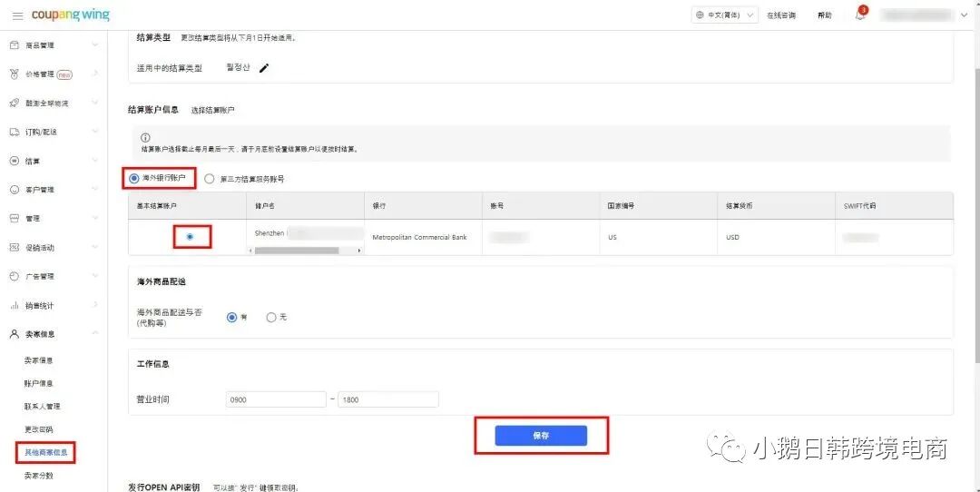Open the blurred account name dropdown arrow
980x492 pixels.
pos(964,15)
